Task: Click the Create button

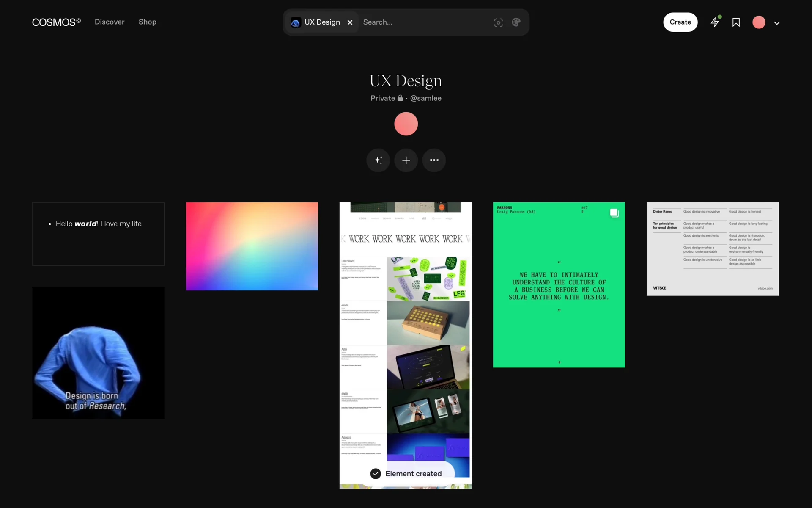Action: (680, 22)
